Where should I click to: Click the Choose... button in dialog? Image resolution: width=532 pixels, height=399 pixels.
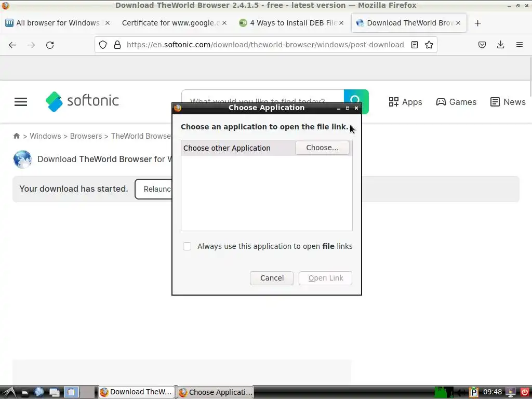[322, 148]
